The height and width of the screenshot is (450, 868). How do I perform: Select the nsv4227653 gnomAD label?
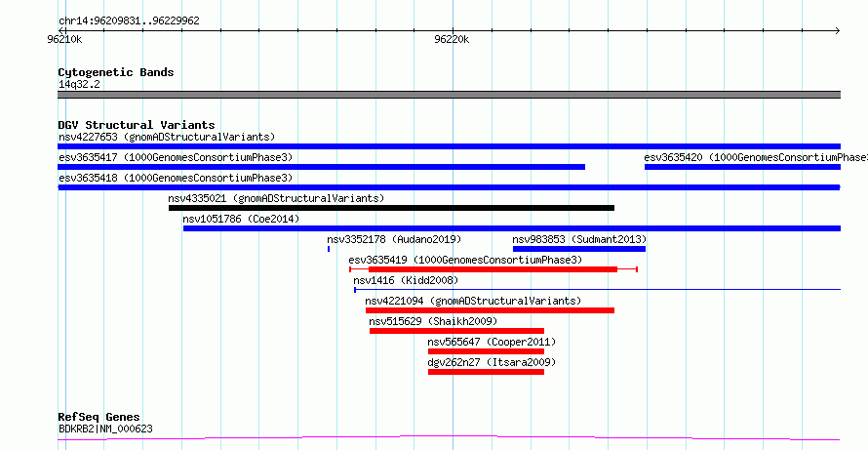pos(167,137)
